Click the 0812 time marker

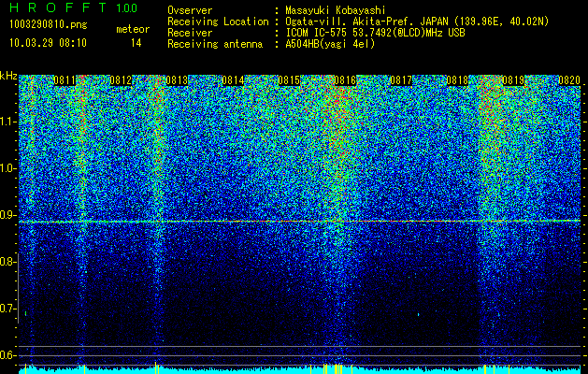point(121,80)
